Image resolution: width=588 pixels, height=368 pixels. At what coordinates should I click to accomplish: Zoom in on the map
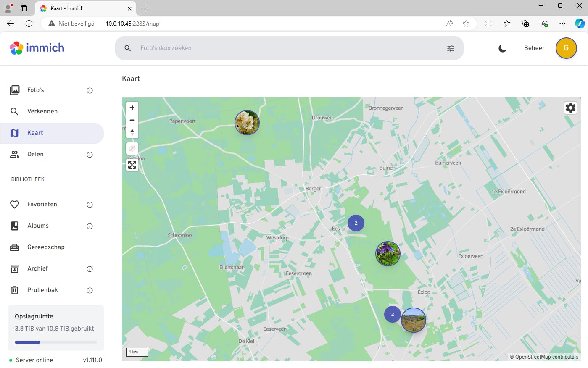coord(132,108)
